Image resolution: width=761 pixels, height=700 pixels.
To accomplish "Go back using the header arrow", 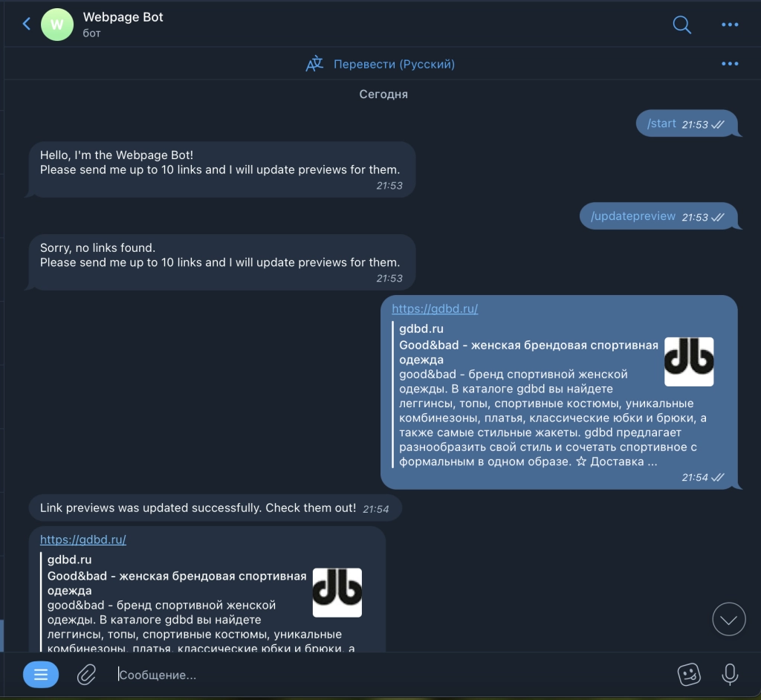I will [x=27, y=24].
